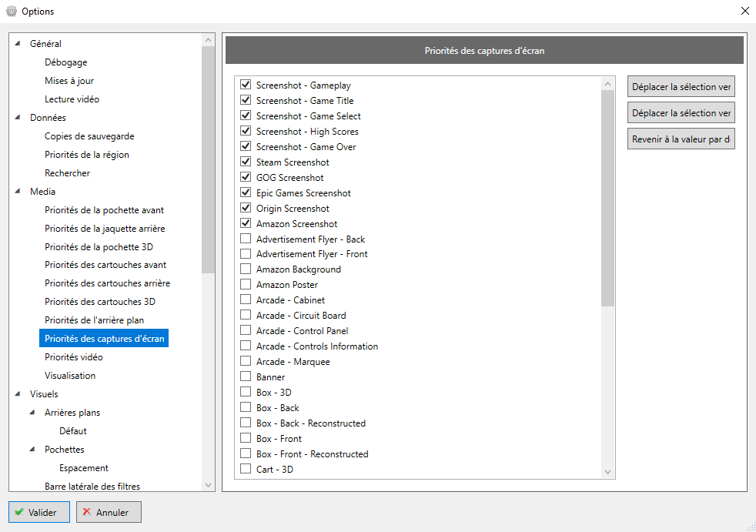
Task: Check Box - Front checkbox
Action: 246,438
